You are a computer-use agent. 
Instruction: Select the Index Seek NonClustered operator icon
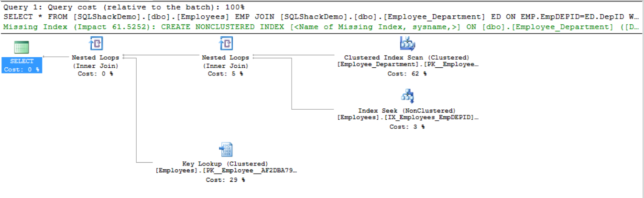pyautogui.click(x=407, y=97)
